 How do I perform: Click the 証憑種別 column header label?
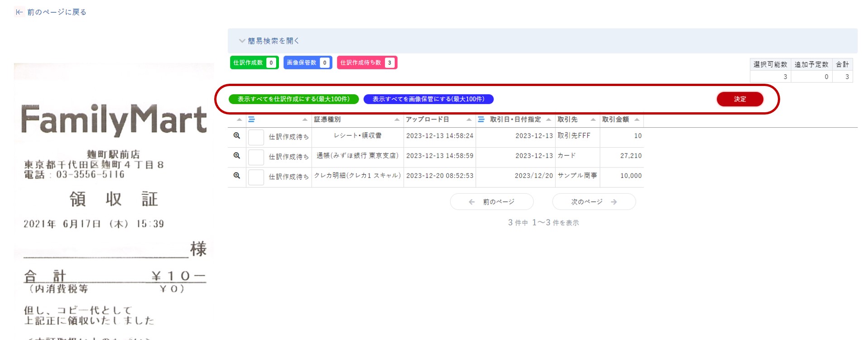coord(327,120)
